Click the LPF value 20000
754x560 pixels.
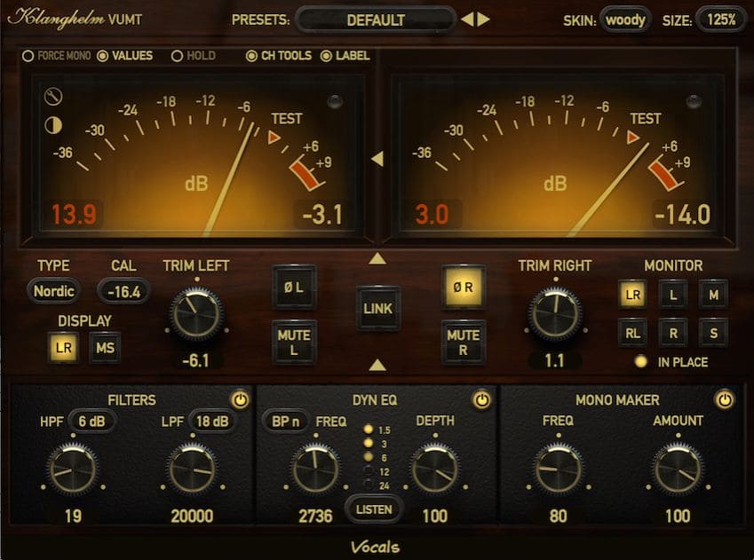pyautogui.click(x=193, y=516)
